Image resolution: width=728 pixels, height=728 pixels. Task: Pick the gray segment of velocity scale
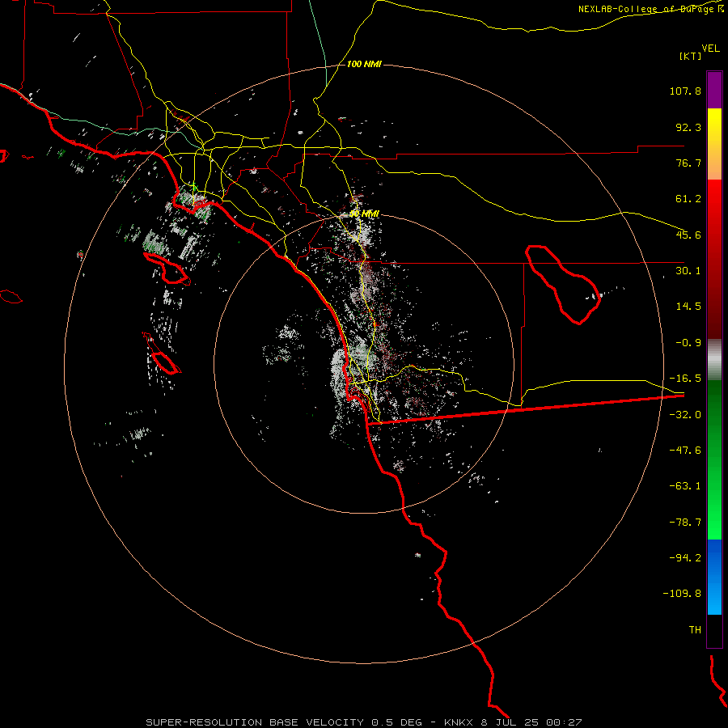point(714,360)
